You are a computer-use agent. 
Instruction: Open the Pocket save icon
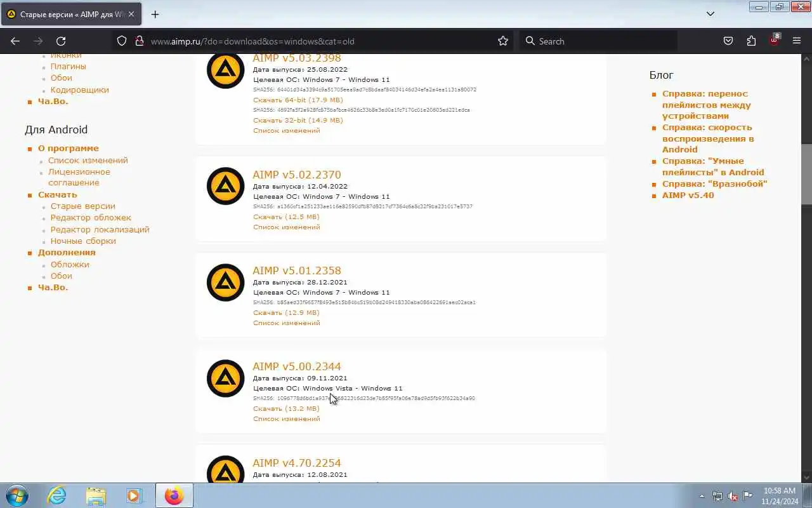pyautogui.click(x=728, y=41)
